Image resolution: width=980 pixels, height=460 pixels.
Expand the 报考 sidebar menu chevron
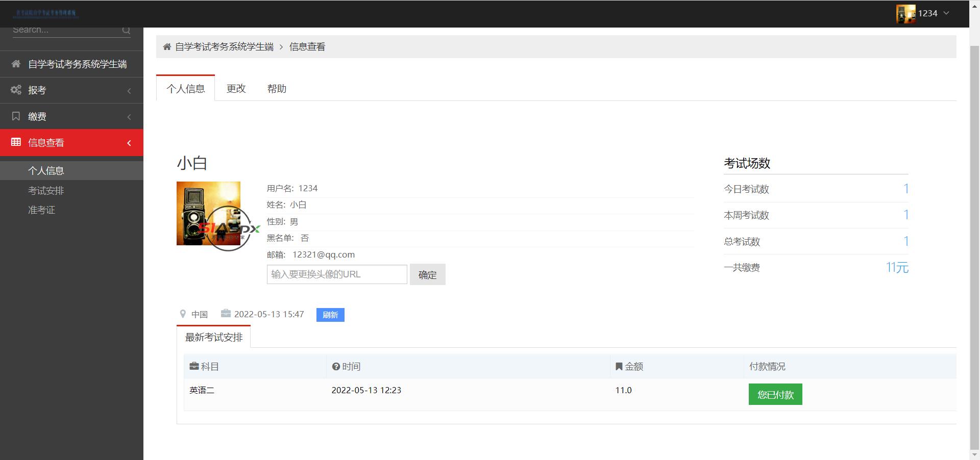129,91
